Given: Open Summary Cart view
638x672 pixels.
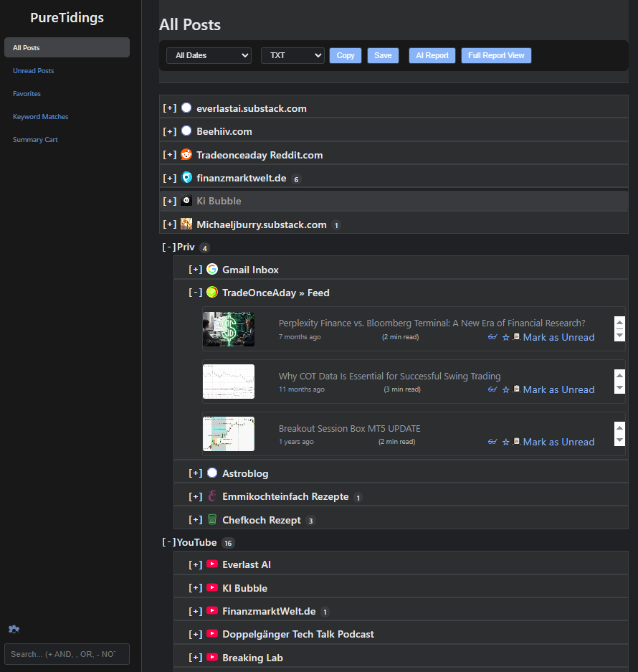Looking at the screenshot, I should pos(35,140).
